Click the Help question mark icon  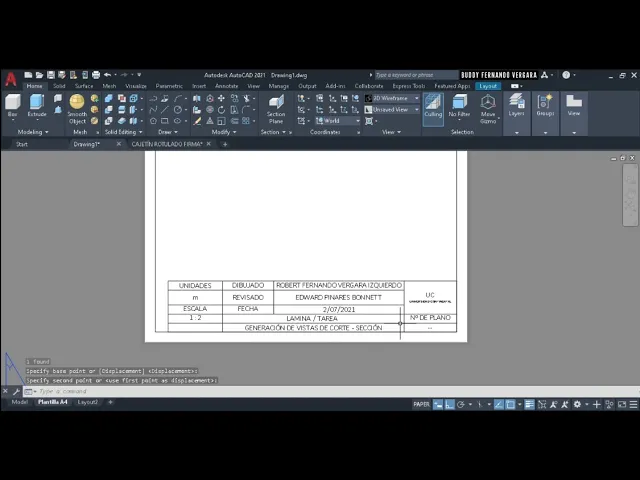(x=566, y=75)
